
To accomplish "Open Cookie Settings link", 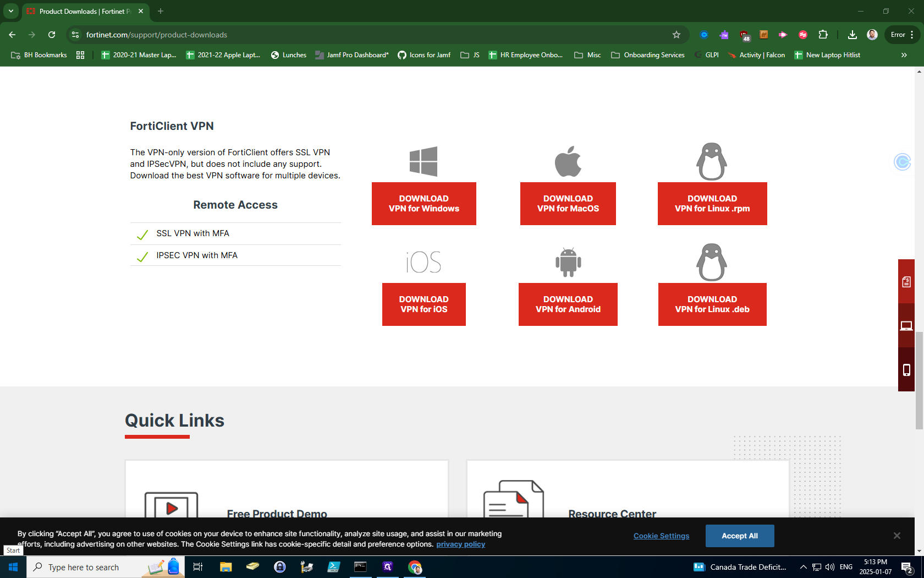I will point(661,536).
